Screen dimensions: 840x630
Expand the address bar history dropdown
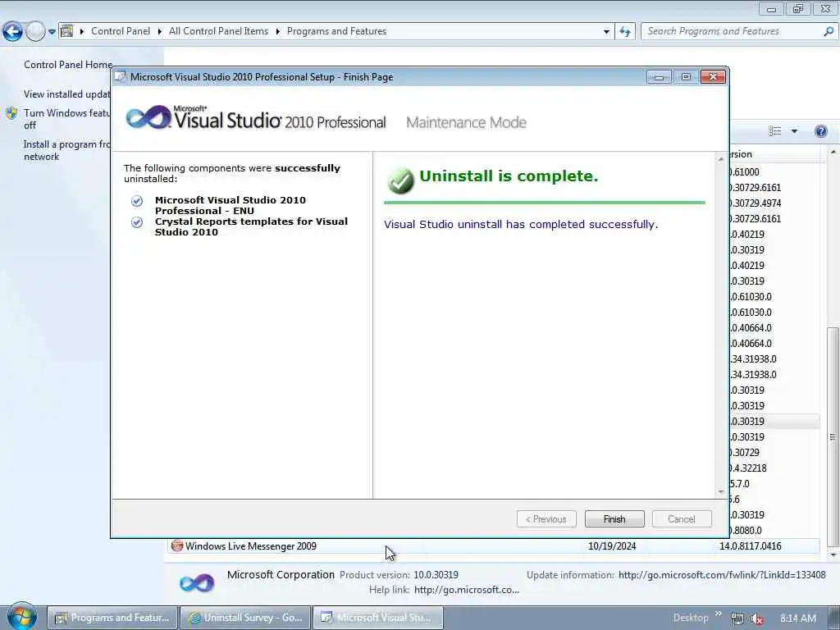pos(606,32)
